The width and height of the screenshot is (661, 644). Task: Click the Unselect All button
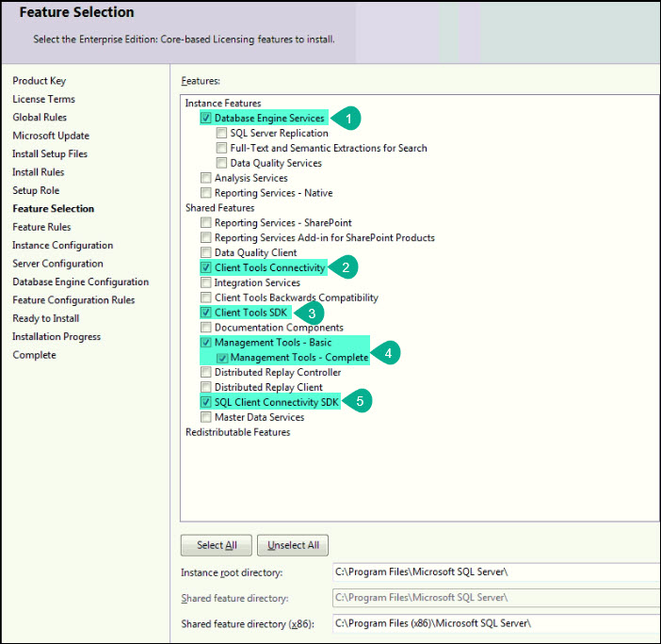tap(293, 545)
